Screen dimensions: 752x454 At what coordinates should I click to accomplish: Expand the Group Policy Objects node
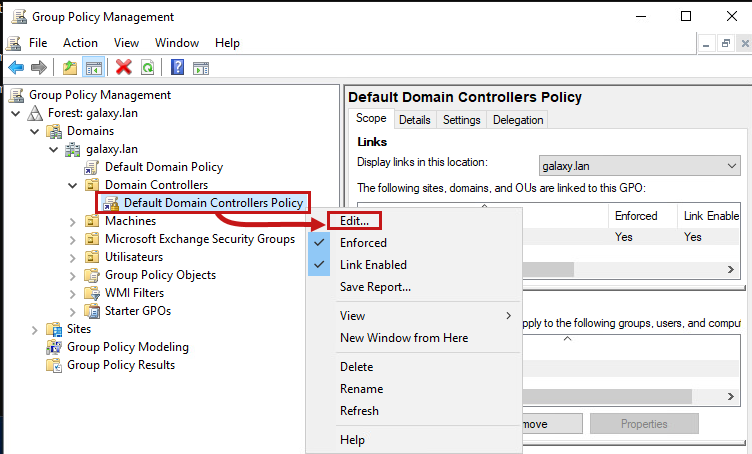tap(72, 275)
